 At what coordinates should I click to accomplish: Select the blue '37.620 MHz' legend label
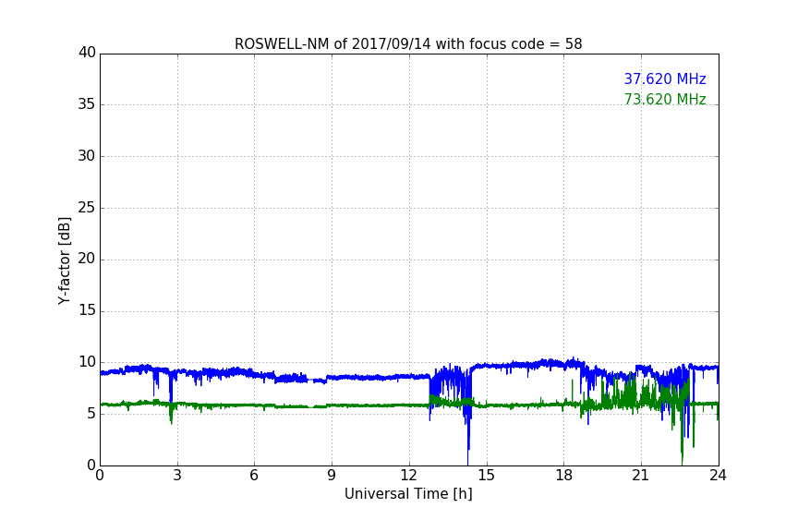665,79
